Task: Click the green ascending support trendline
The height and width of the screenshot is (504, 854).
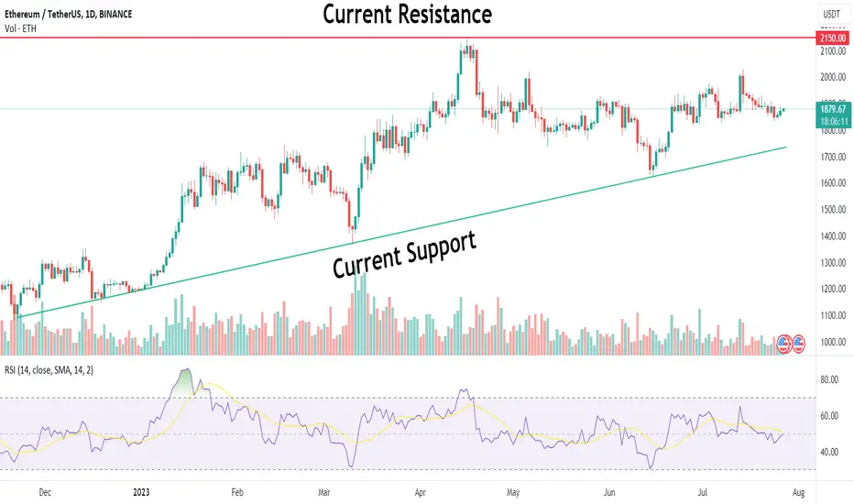Action: tap(403, 233)
